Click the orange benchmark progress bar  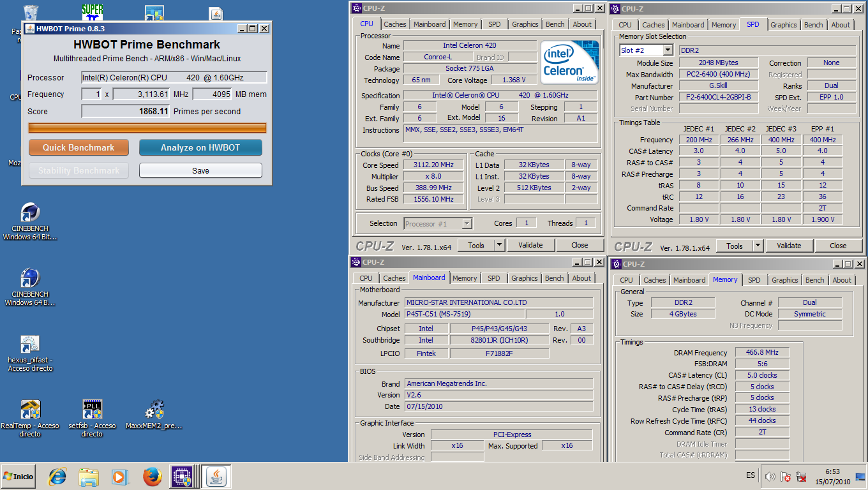pyautogui.click(x=147, y=128)
